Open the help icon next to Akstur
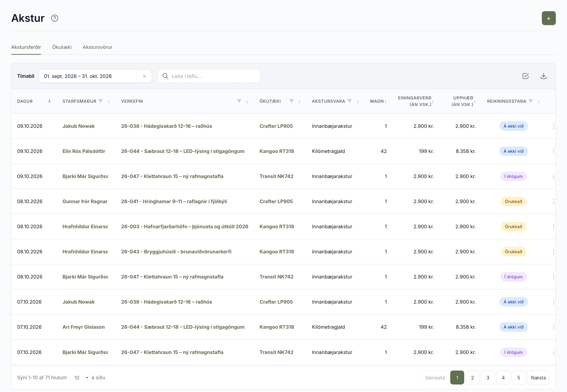Viewport: 567px width, 392px height. pyautogui.click(x=55, y=18)
